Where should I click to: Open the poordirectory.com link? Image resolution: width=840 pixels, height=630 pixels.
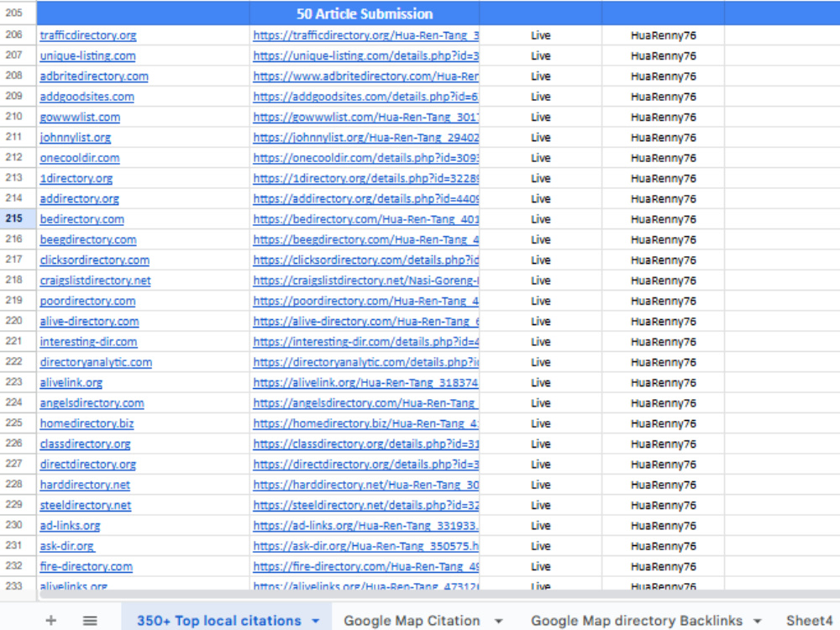coord(87,301)
